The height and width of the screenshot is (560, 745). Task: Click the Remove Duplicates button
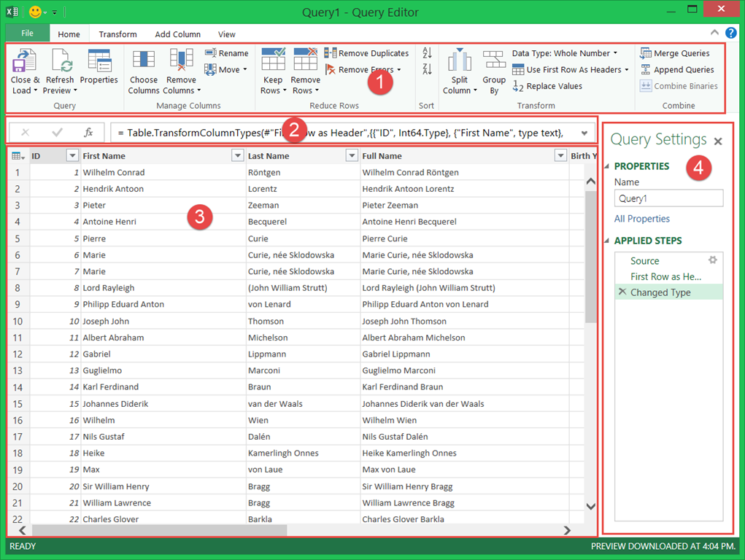(x=367, y=53)
